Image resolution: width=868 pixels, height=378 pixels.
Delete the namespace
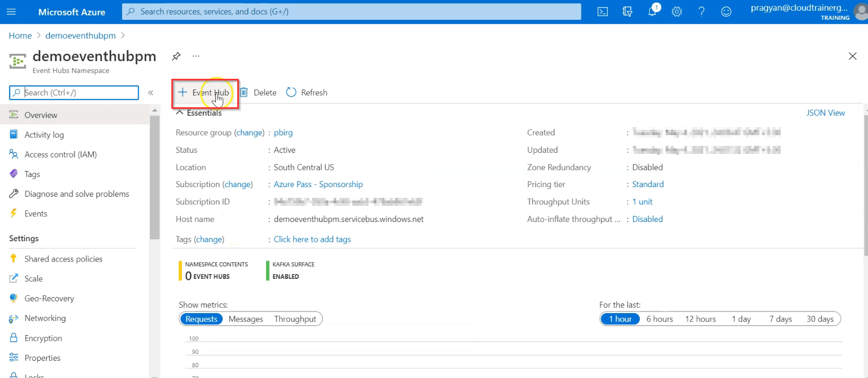[x=258, y=93]
